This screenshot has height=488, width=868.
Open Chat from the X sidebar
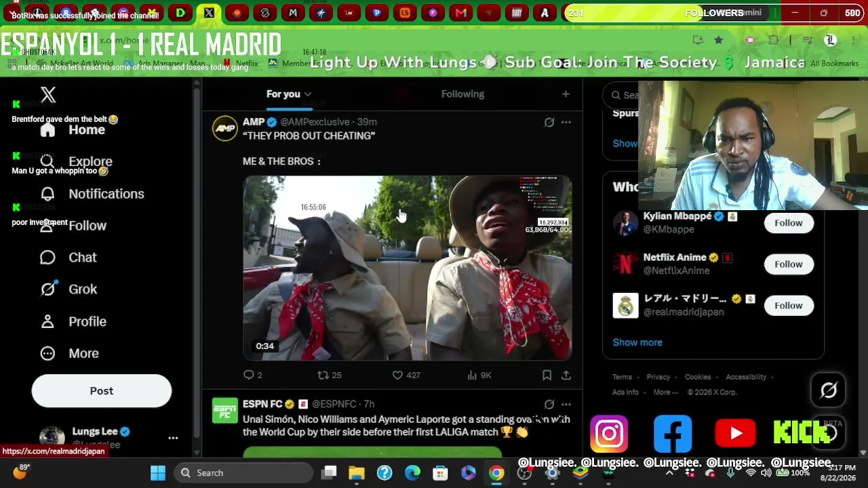point(68,258)
